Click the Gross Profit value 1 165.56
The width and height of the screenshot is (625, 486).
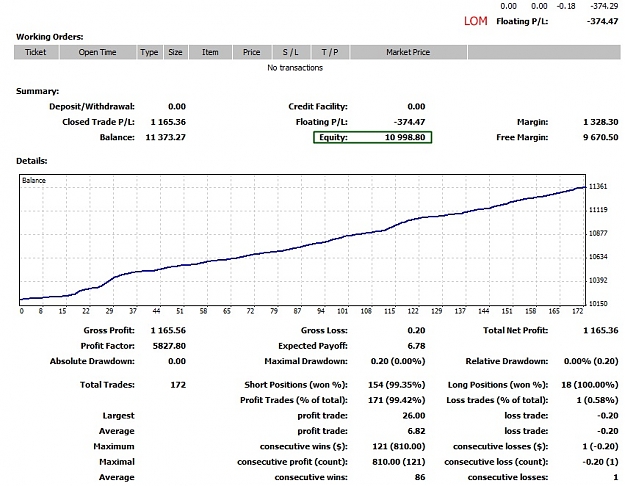point(168,331)
